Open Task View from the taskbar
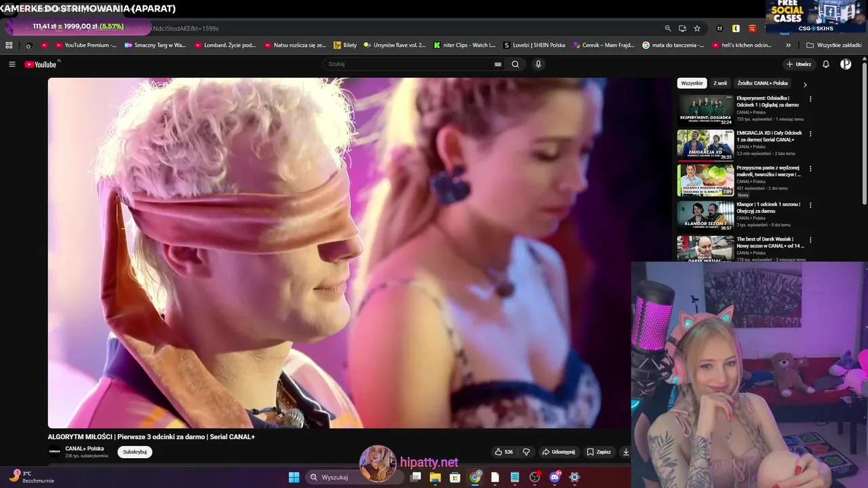 [415, 477]
